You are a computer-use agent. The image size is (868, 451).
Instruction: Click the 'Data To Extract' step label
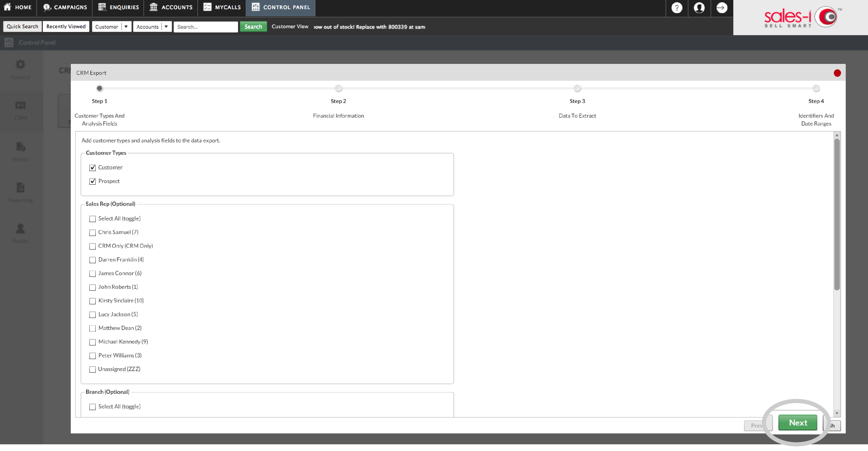point(577,116)
